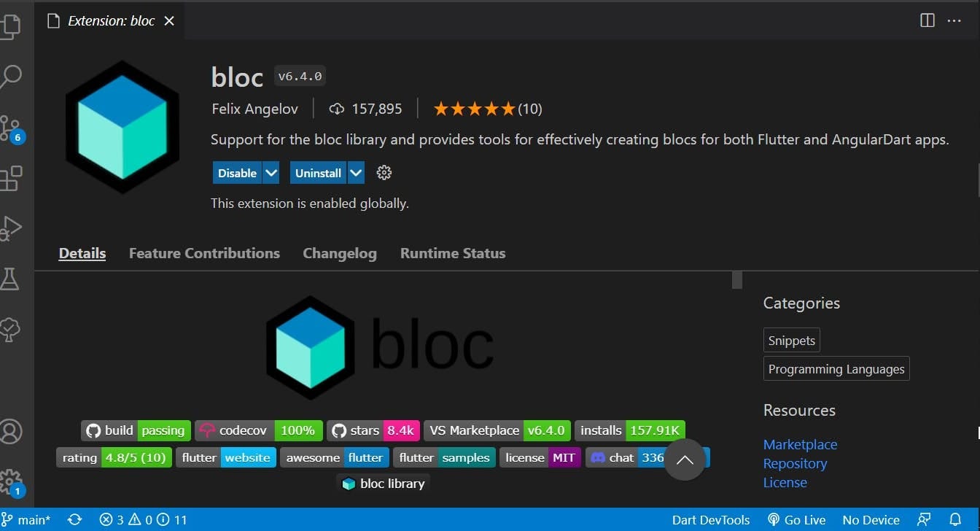Open extension manage gear next to Uninstall
Image resolution: width=980 pixels, height=531 pixels.
384,173
